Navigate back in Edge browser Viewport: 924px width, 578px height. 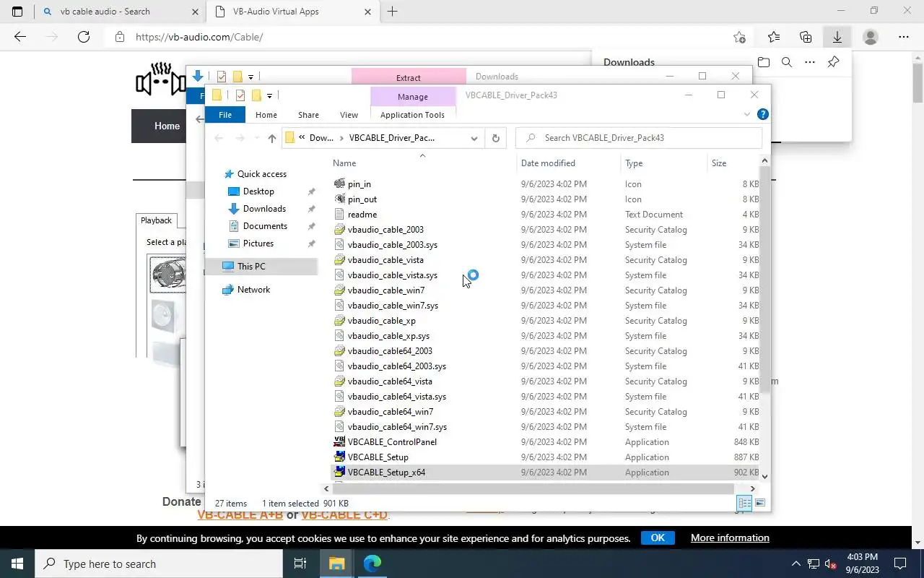tap(20, 37)
